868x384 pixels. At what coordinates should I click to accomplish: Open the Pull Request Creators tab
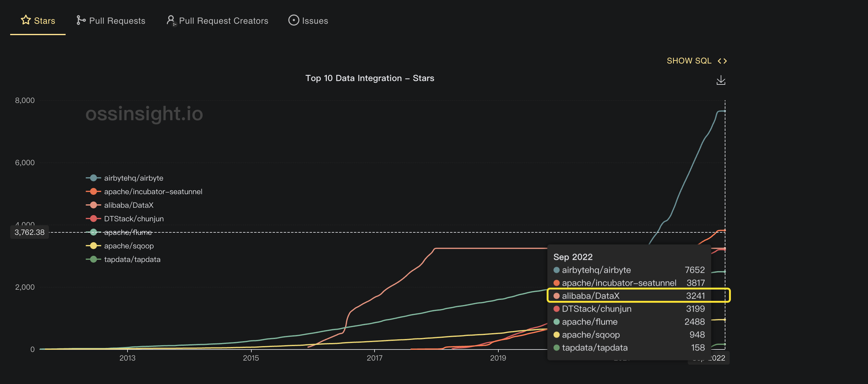point(223,21)
